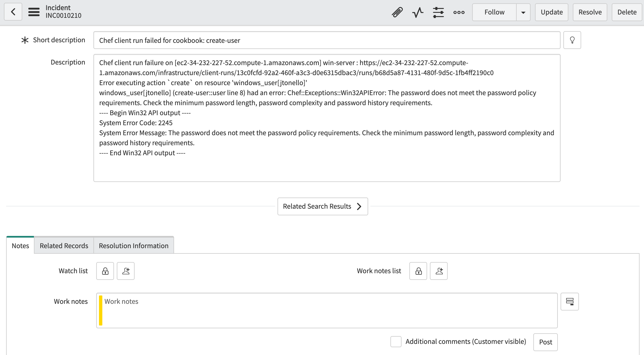
Task: Open the Follow dropdown arrow
Action: [523, 12]
